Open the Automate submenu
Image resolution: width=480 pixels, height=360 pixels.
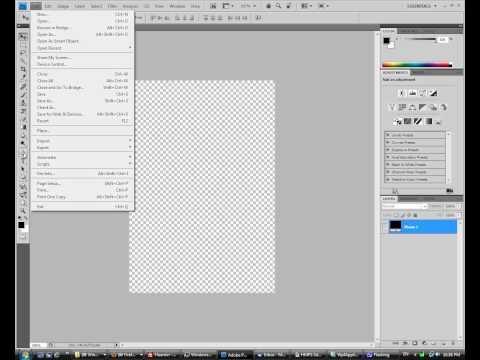click(x=83, y=157)
